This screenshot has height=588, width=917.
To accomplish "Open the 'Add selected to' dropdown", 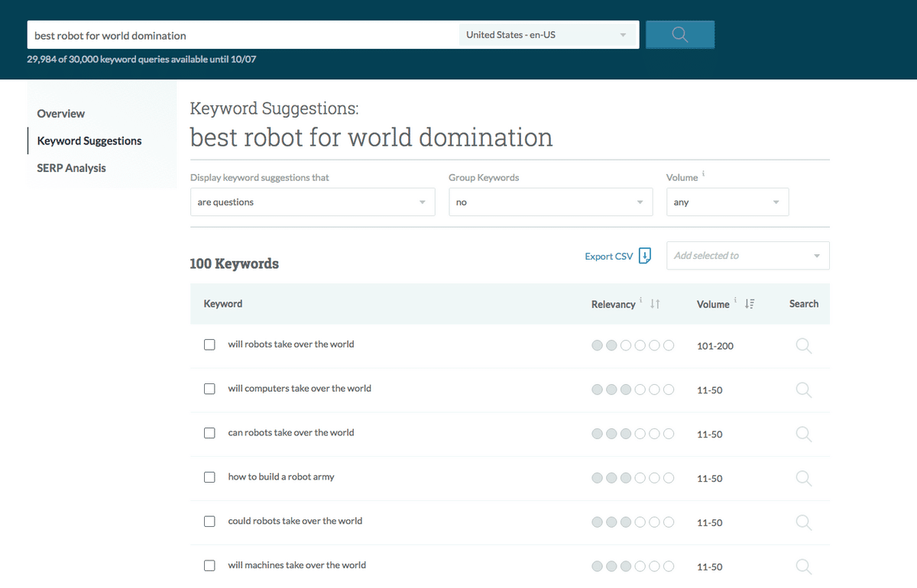I will point(747,256).
